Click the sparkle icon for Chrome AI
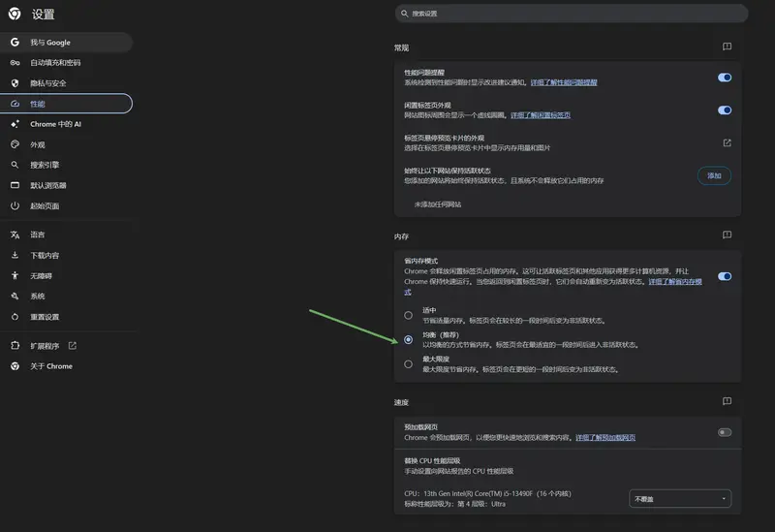This screenshot has width=775, height=532. tap(15, 124)
